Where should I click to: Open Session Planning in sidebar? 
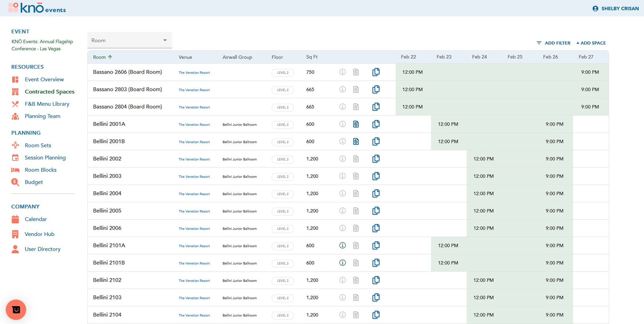45,157
